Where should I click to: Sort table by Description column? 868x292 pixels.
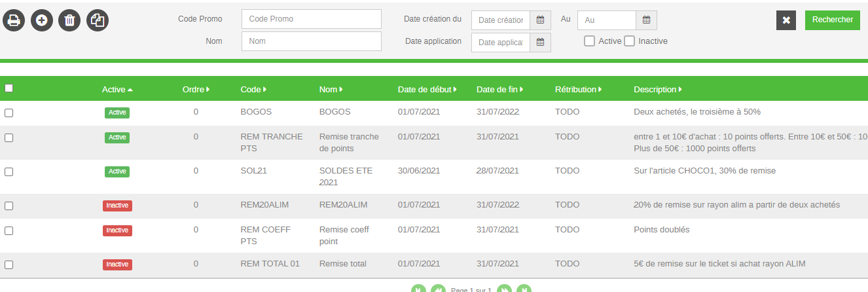tap(657, 90)
